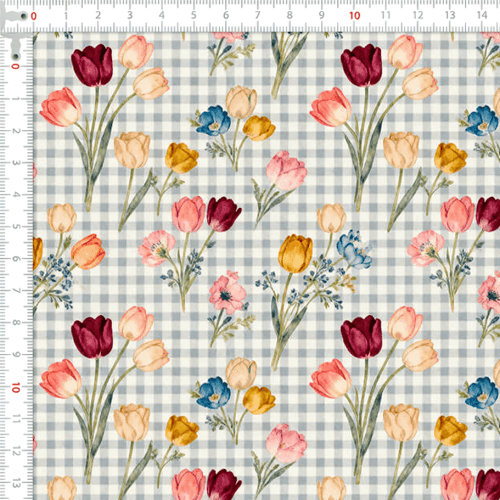Image resolution: width=500 pixels, height=500 pixels.
Task: Select the 7 mark on the vertical ruler
Action: (x=16, y=291)
